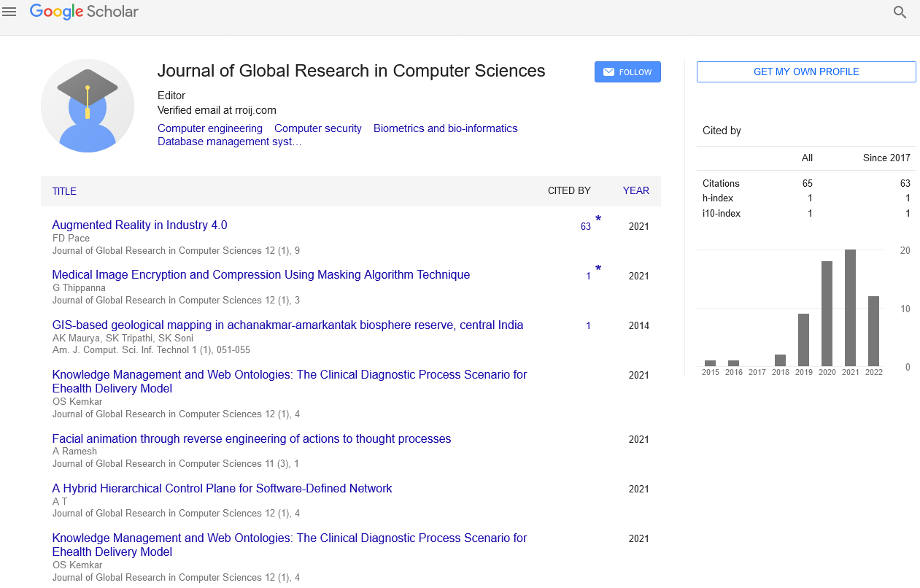The width and height of the screenshot is (920, 588).
Task: Click the graduation cap profile avatar
Action: click(88, 106)
